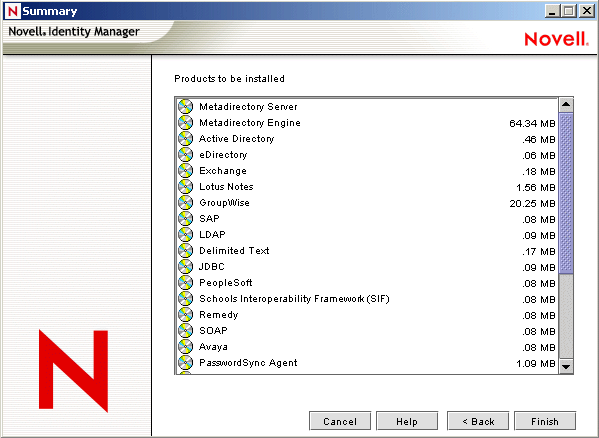
Task: Select Schools Interoperability Framework (SIF) entry
Action: pyautogui.click(x=367, y=299)
